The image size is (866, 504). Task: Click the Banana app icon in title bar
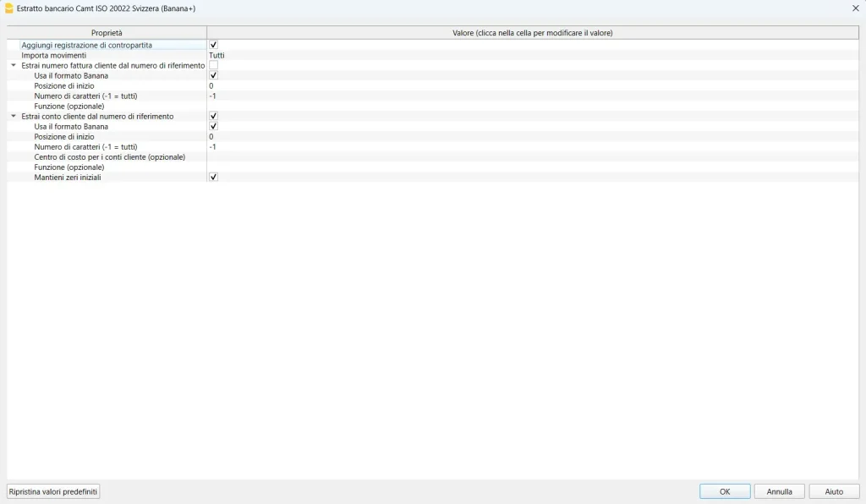(9, 8)
